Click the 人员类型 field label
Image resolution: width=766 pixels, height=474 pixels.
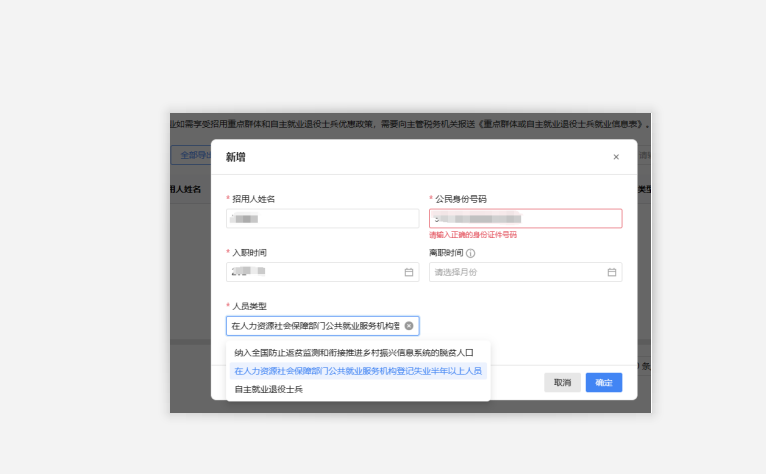[250, 306]
